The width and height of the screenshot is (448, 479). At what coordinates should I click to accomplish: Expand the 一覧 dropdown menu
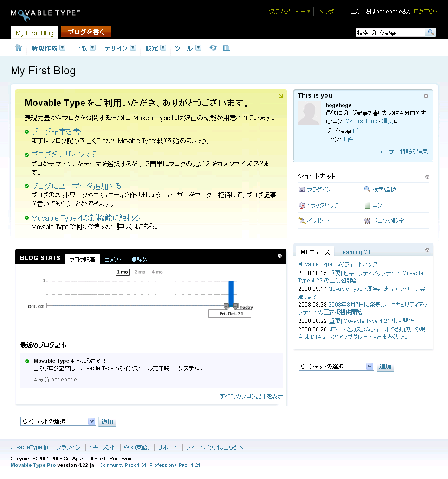92,48
